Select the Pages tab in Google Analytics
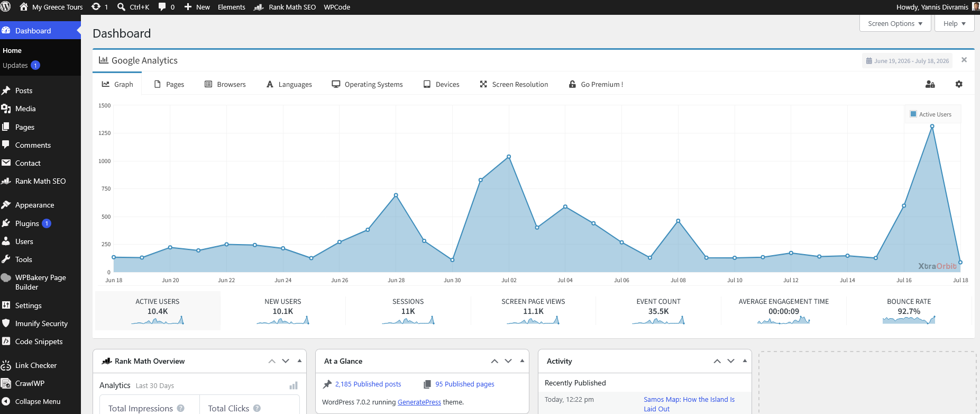The width and height of the screenshot is (980, 414). pyautogui.click(x=169, y=84)
